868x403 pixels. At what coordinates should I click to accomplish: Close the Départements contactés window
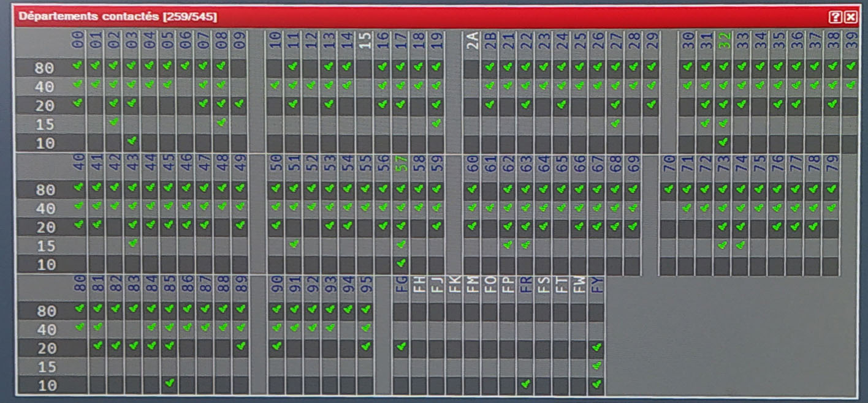tap(850, 17)
